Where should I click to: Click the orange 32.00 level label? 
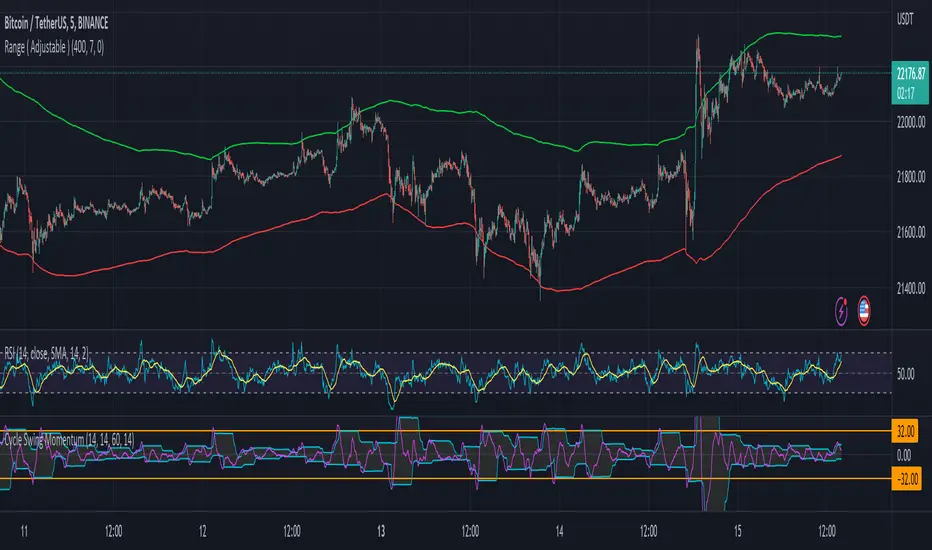(x=905, y=431)
